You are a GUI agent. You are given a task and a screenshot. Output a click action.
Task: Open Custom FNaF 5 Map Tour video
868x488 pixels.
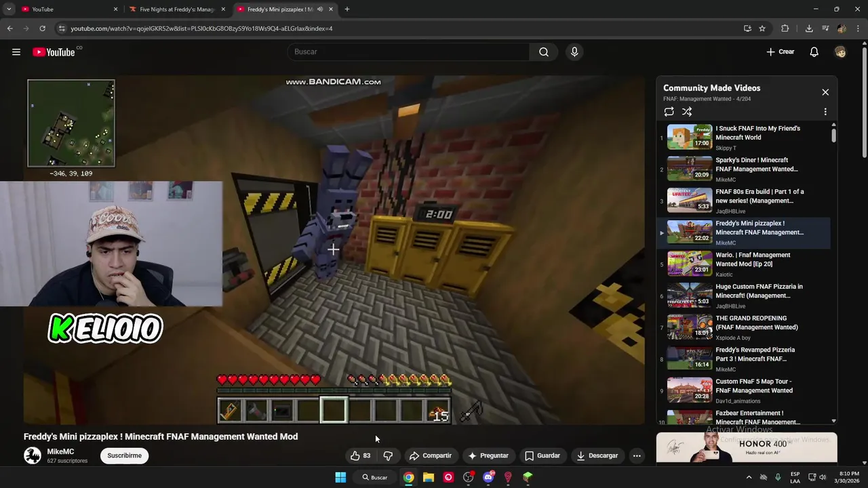(745, 390)
